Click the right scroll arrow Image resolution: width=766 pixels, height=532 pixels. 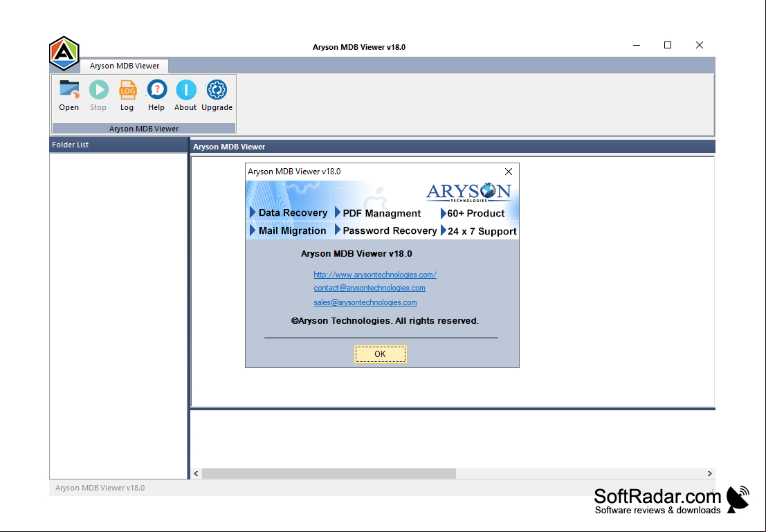click(x=709, y=473)
